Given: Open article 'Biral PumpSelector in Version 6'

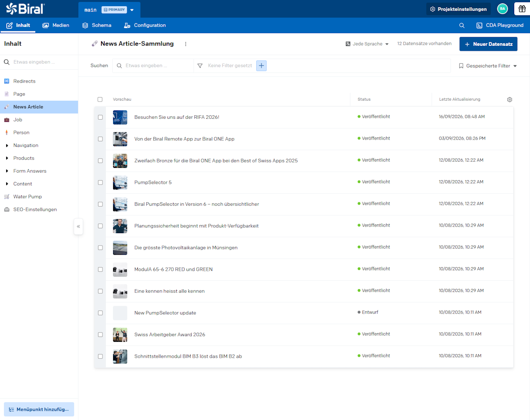Looking at the screenshot, I should coord(197,204).
